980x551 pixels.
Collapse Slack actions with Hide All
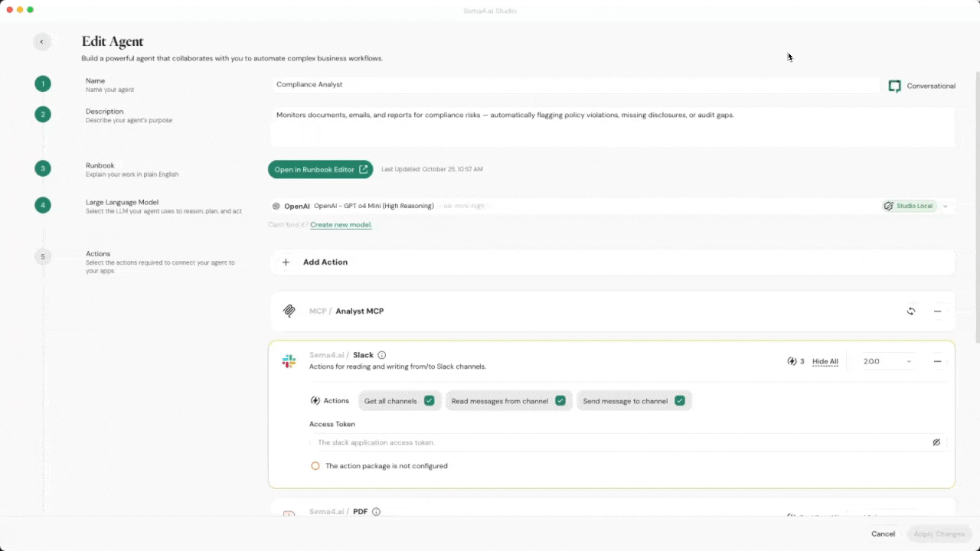point(825,360)
